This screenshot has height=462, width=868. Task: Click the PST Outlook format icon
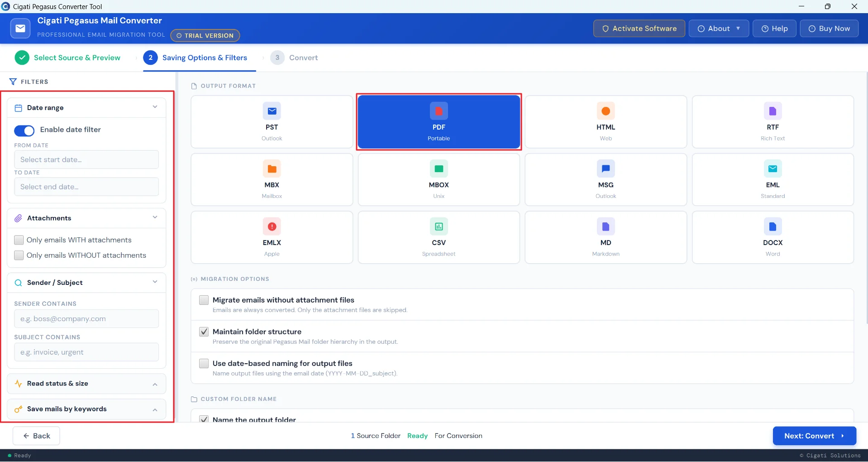click(x=272, y=111)
